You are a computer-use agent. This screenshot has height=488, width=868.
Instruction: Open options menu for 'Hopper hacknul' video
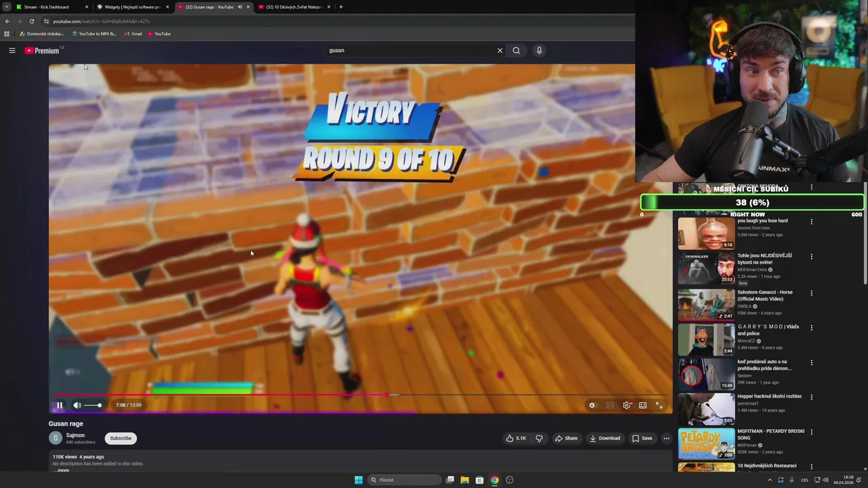[x=811, y=397]
